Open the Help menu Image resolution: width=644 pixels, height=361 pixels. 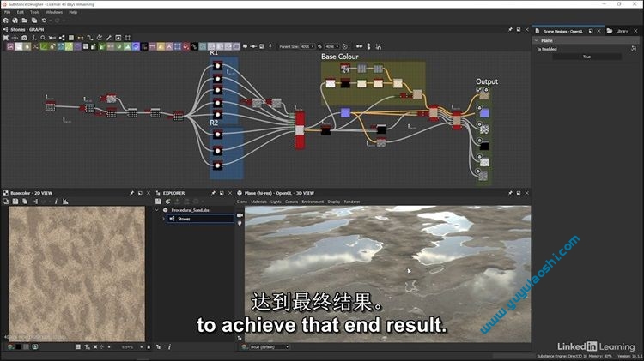point(73,12)
